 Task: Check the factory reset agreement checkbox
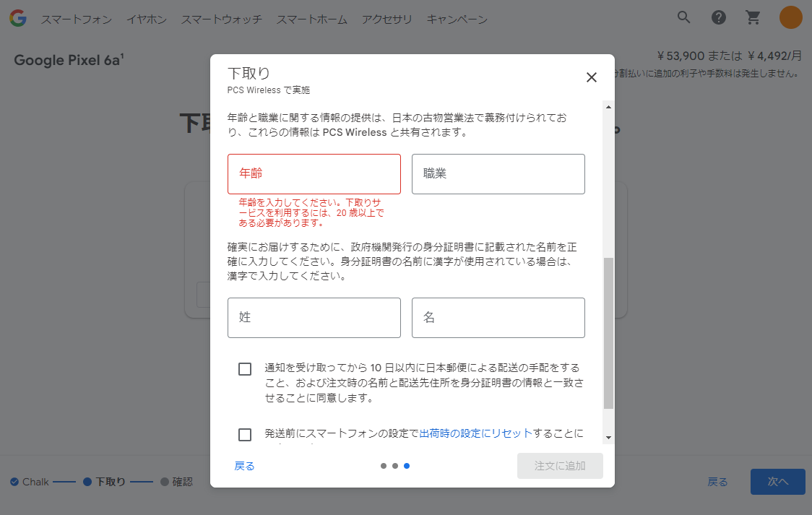click(x=245, y=435)
